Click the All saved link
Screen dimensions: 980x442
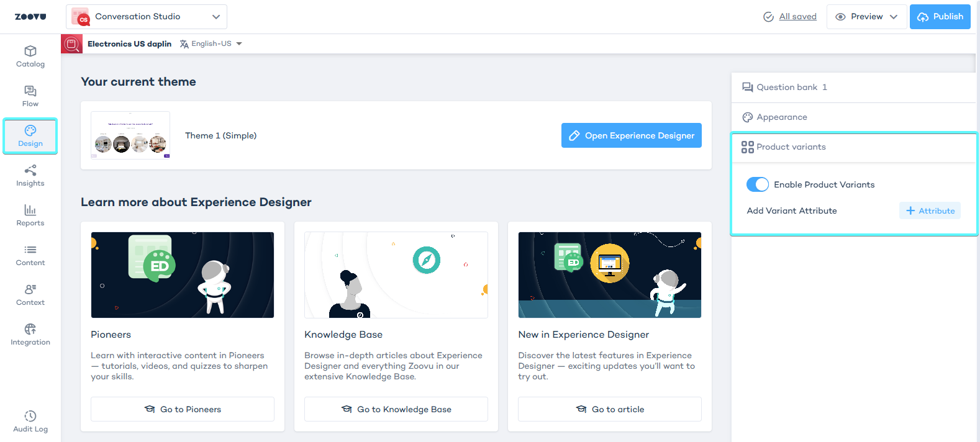797,17
